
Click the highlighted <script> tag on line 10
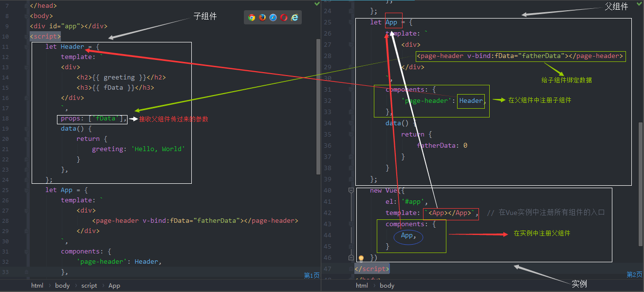(x=45, y=36)
